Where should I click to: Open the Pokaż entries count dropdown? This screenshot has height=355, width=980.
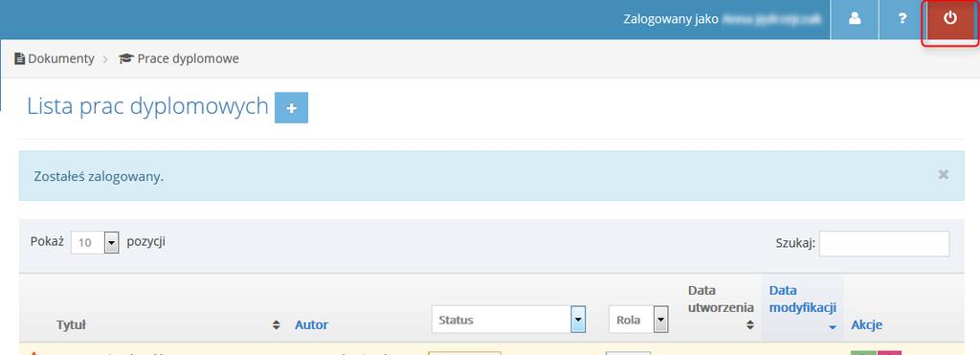[x=95, y=242]
